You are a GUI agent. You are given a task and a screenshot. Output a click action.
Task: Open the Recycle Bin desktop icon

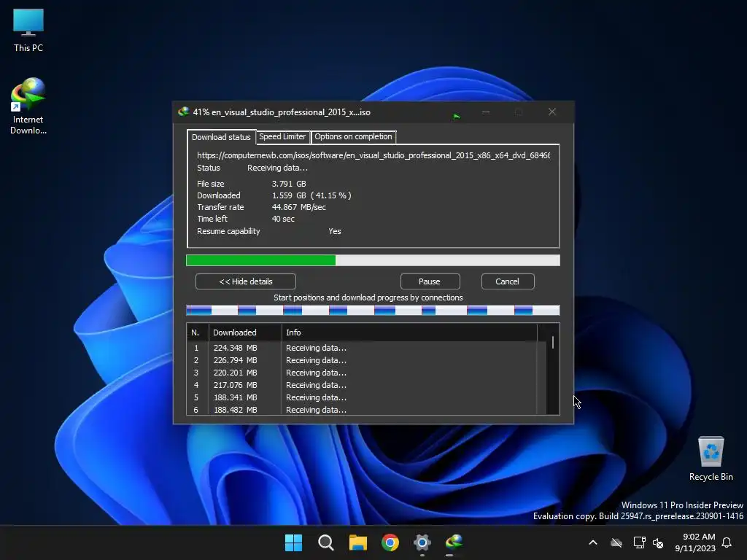[711, 458]
